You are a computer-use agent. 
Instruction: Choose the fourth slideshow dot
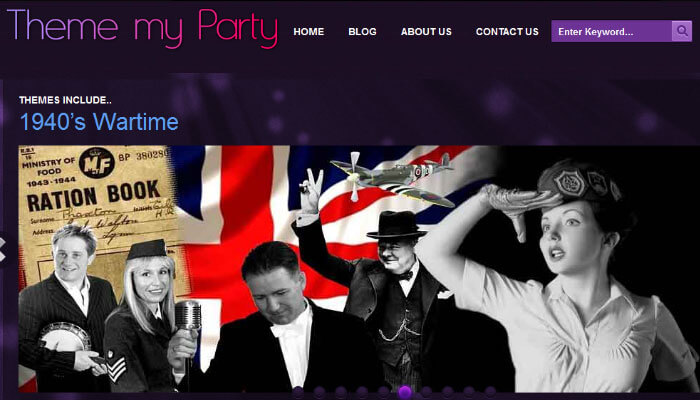click(x=362, y=392)
